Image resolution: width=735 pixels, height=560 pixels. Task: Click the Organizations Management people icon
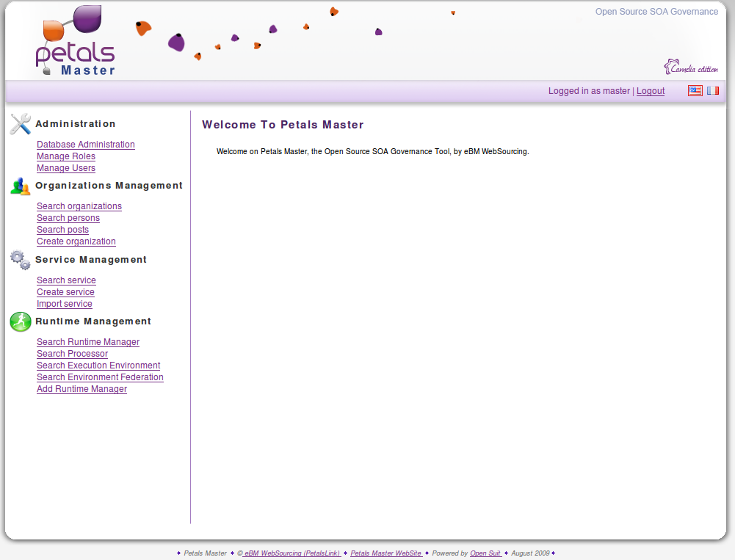(21, 186)
